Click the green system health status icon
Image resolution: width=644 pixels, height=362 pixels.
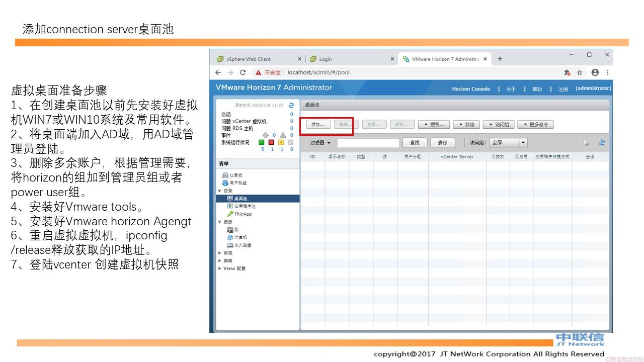pos(262,142)
